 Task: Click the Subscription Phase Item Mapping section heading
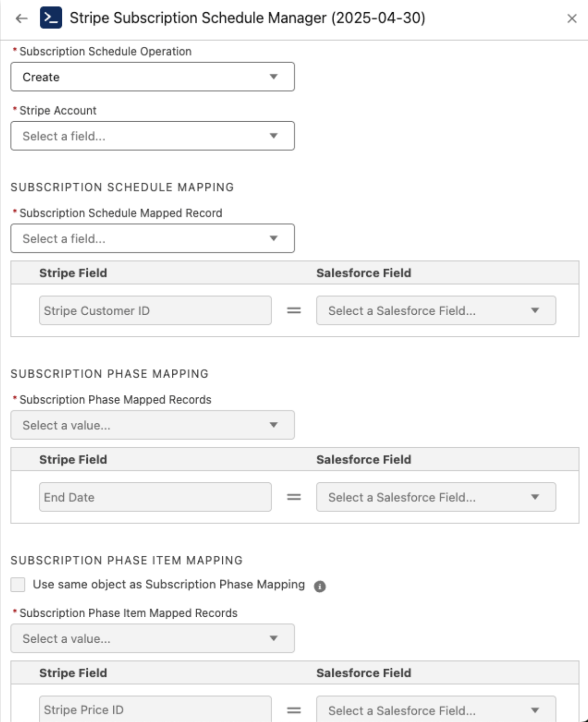click(126, 560)
